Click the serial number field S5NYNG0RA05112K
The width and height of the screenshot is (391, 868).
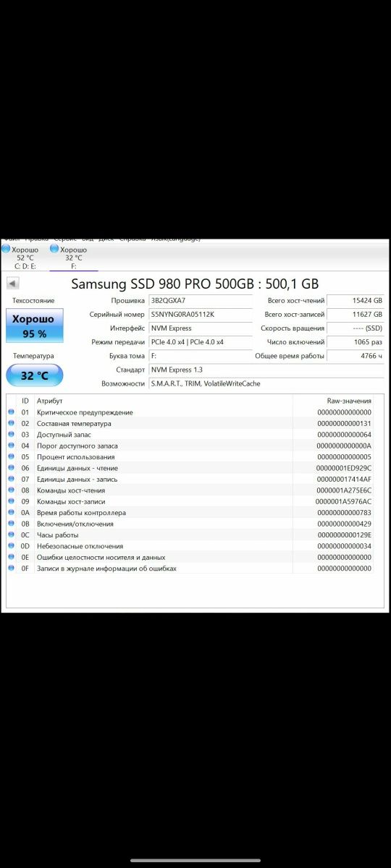[x=200, y=315]
